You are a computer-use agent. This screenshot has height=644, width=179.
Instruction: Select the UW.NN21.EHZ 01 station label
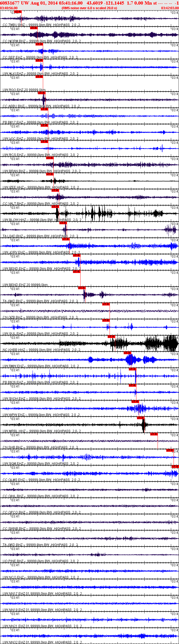click(43, 626)
